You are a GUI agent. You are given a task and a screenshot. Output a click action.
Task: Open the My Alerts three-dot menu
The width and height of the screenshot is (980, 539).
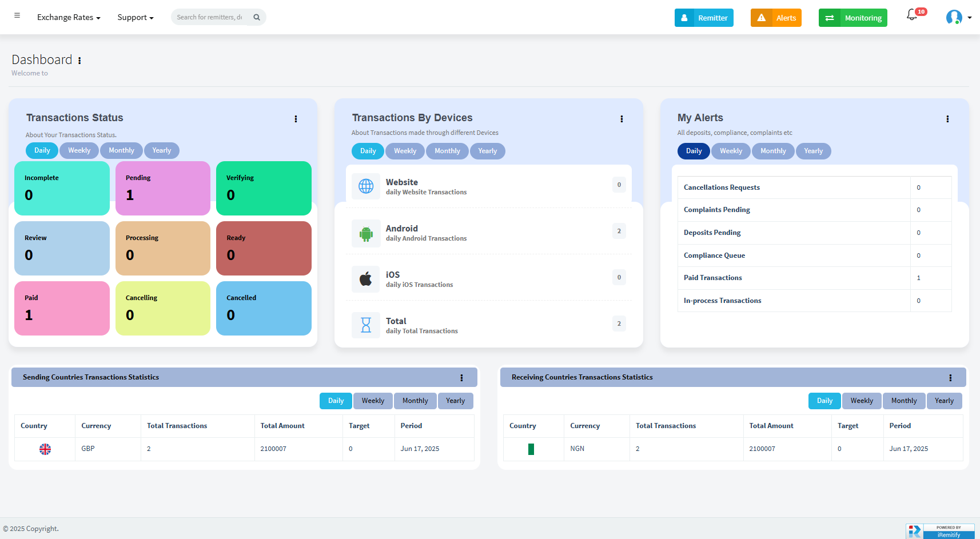tap(947, 119)
